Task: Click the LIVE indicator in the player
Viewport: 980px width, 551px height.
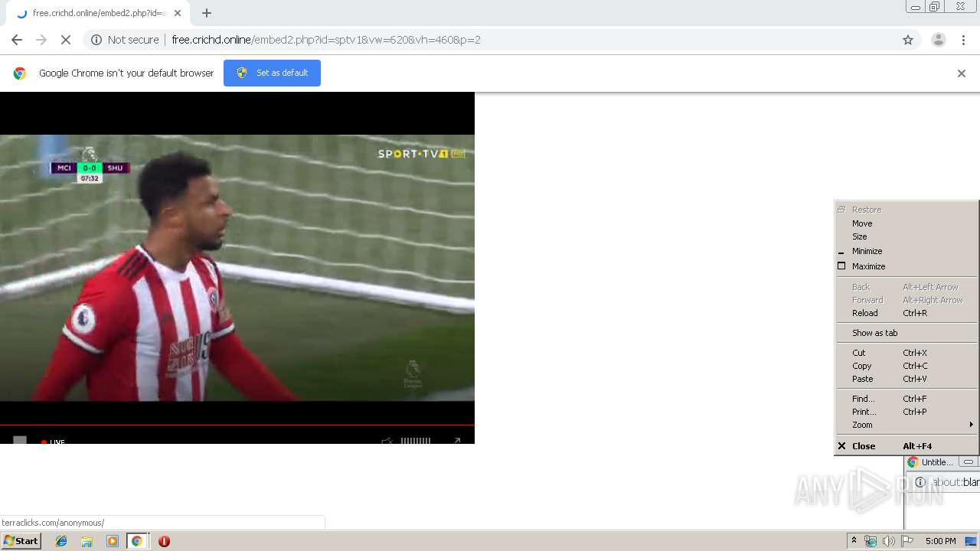Action: 54,442
